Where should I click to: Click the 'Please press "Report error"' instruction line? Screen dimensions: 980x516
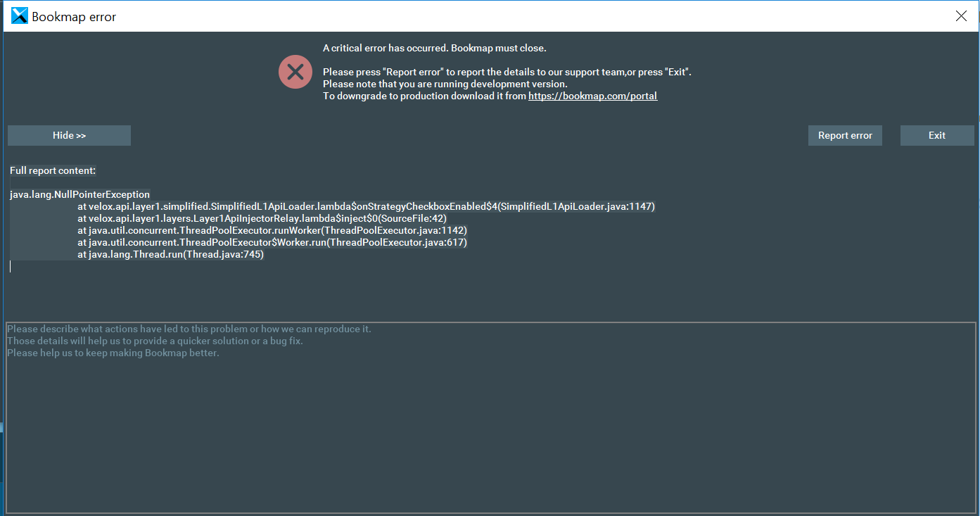[x=507, y=72]
